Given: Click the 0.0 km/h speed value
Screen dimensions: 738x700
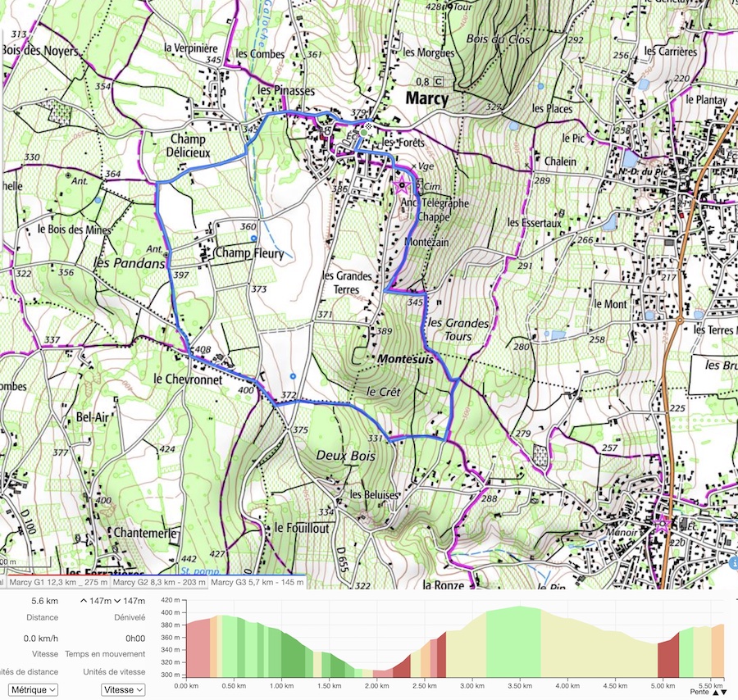Looking at the screenshot, I should [41, 639].
